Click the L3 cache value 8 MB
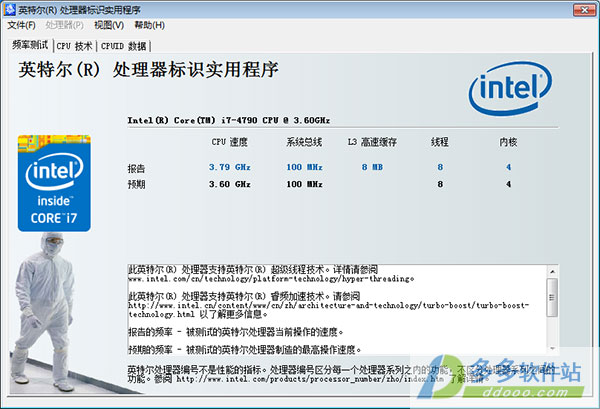This screenshot has height=409, width=600. [x=372, y=167]
